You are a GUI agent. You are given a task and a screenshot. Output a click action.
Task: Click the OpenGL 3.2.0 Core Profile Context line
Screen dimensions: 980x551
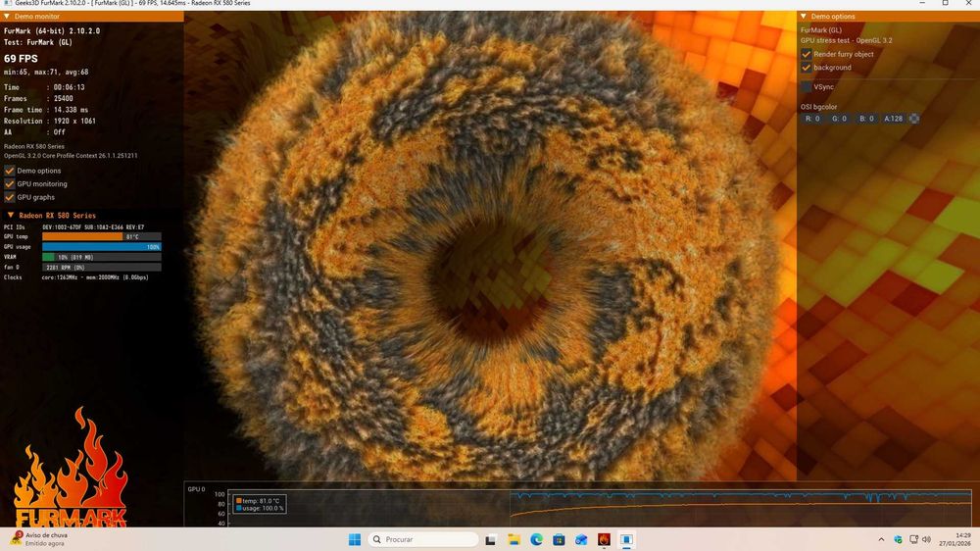[x=71, y=155]
